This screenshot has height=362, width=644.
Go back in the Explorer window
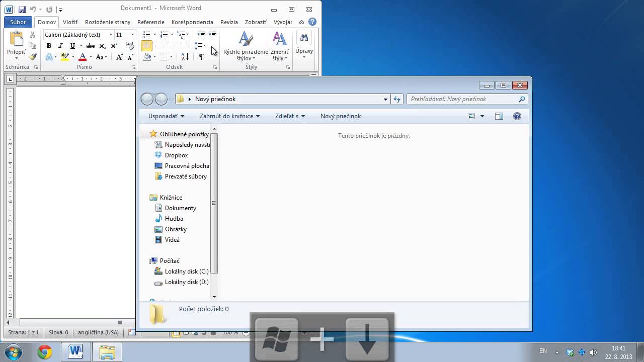147,99
